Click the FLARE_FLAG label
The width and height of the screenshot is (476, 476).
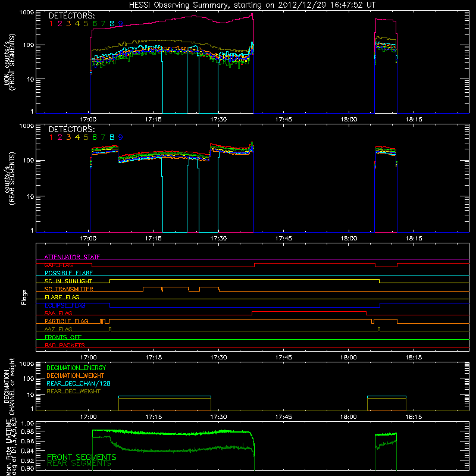pos(62,297)
